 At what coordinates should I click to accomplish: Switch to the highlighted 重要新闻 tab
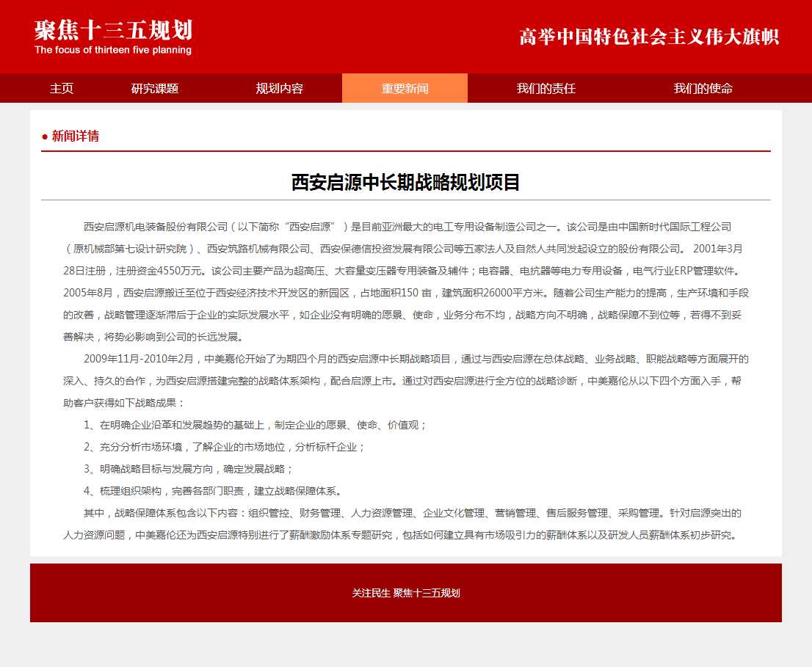405,89
